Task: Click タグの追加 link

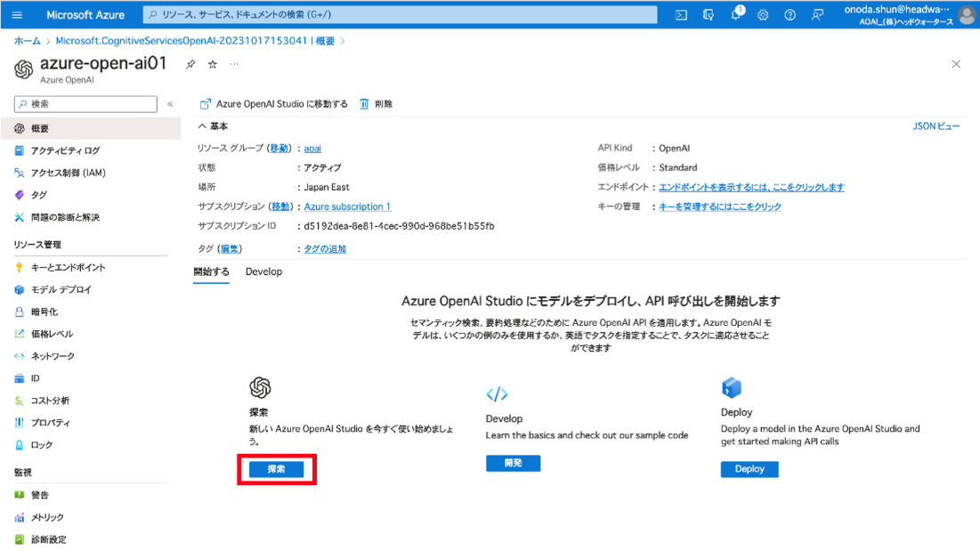Action: click(325, 248)
